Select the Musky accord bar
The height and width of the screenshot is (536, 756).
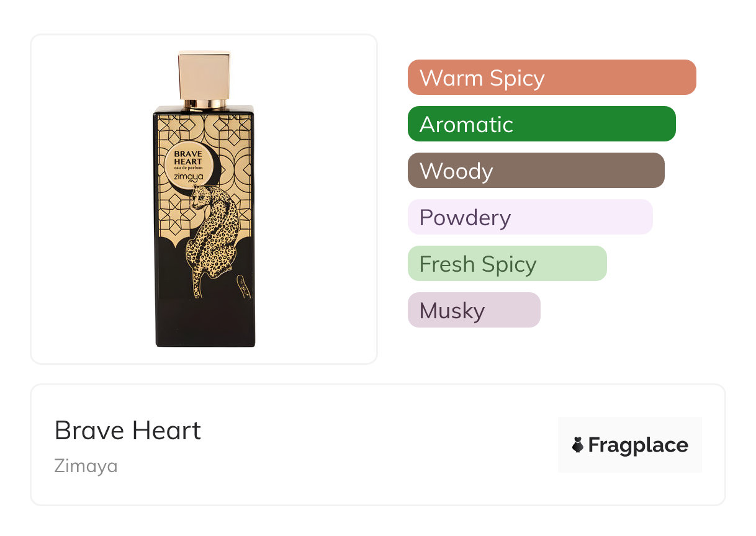474,310
